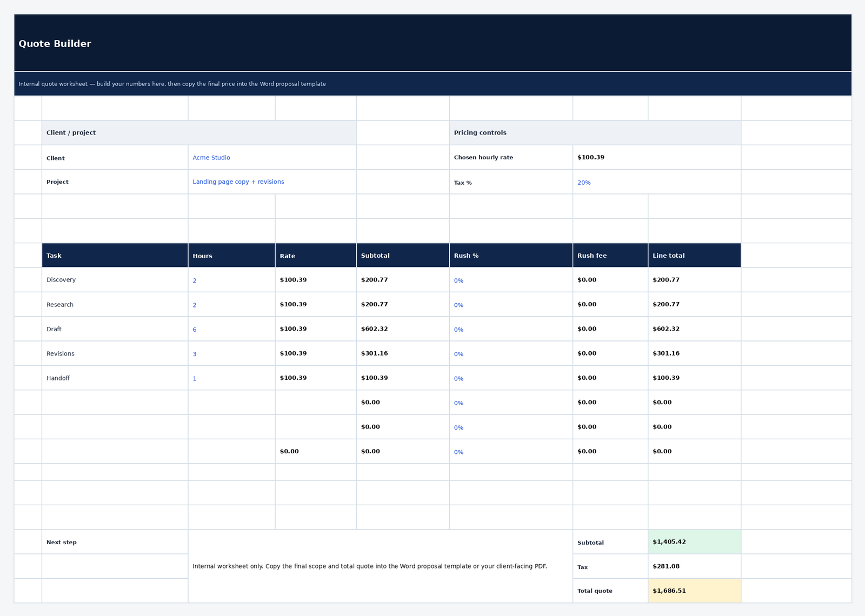Select the Client / project section header
The height and width of the screenshot is (616, 865).
71,132
